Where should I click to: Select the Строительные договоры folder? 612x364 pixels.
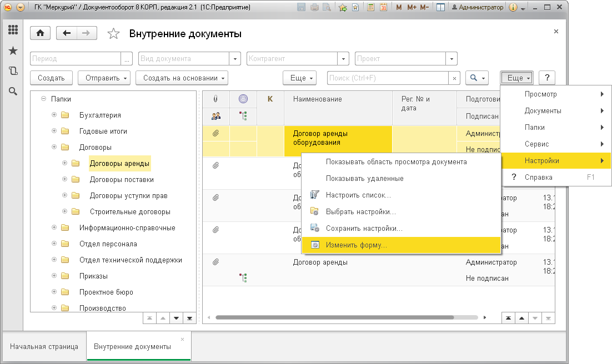point(130,211)
